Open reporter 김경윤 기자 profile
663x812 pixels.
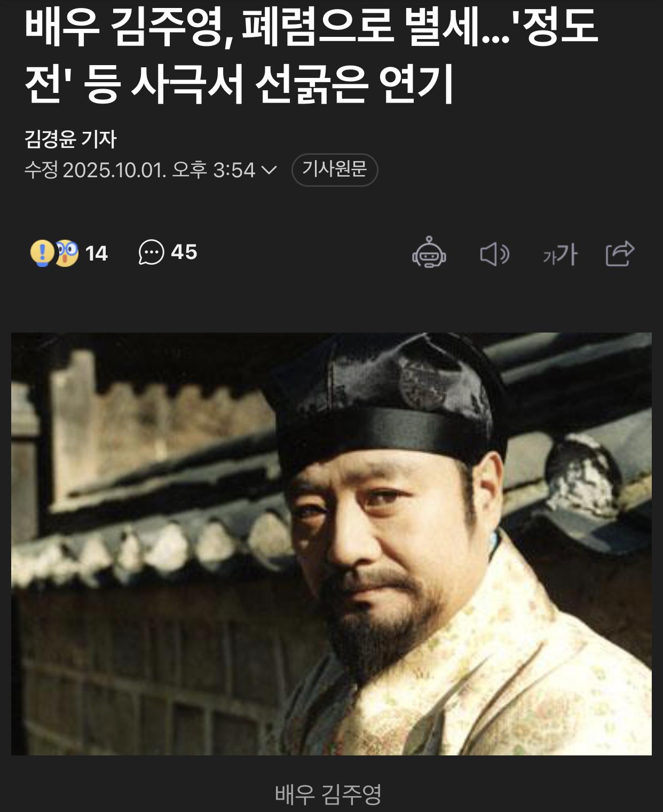pos(70,139)
